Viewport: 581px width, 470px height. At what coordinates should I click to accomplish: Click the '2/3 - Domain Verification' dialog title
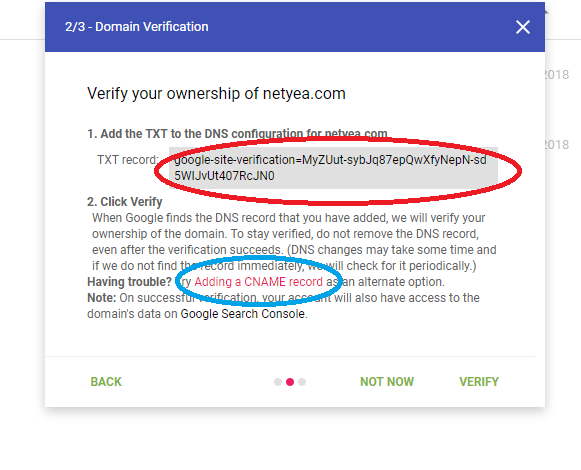(137, 27)
